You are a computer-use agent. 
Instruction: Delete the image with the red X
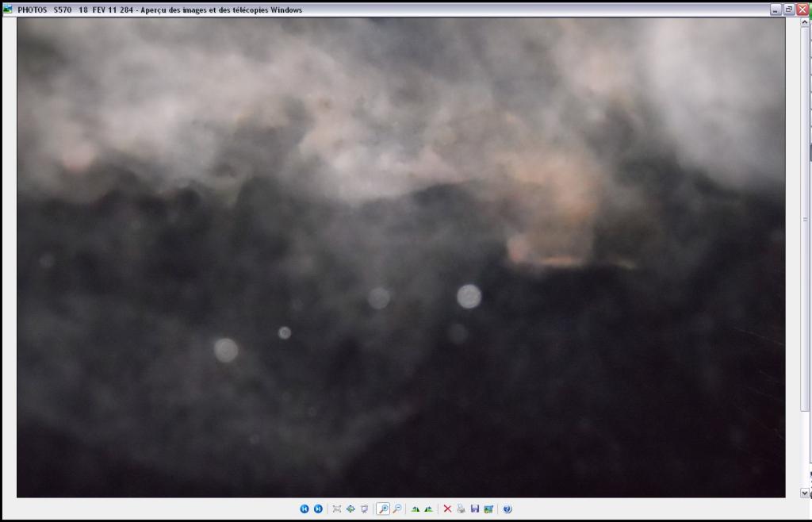(447, 509)
